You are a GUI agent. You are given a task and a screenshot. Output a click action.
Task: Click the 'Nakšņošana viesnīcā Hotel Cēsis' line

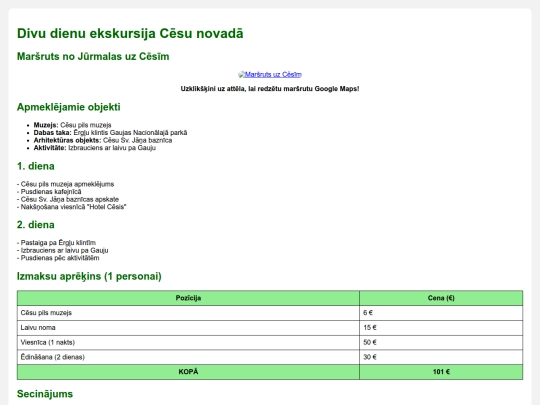72,207
